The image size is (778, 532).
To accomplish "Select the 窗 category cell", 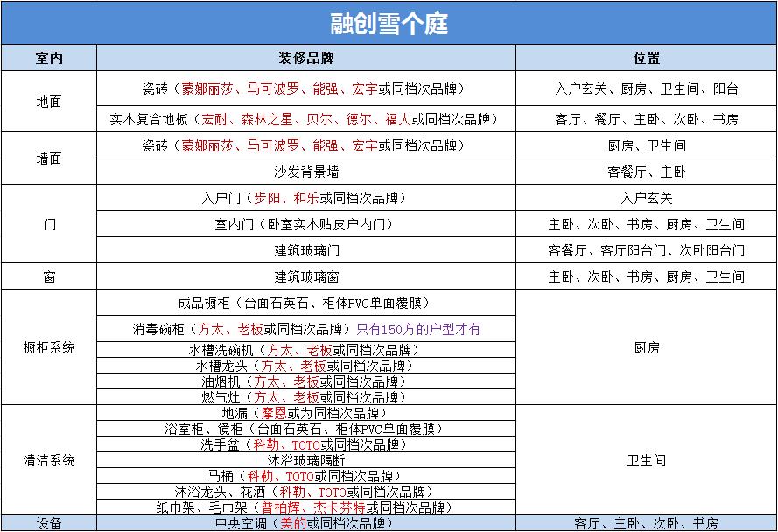I will point(47,276).
